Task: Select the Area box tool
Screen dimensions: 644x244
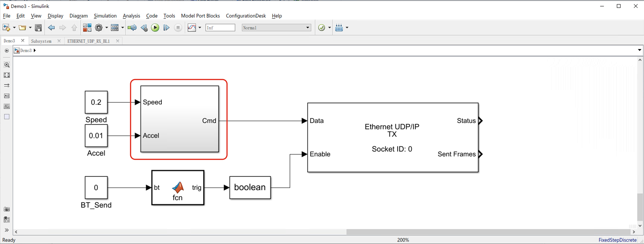Action: 7,117
